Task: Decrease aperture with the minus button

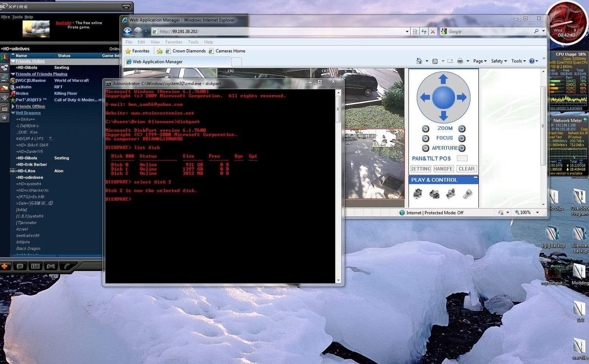Action: pyautogui.click(x=425, y=148)
